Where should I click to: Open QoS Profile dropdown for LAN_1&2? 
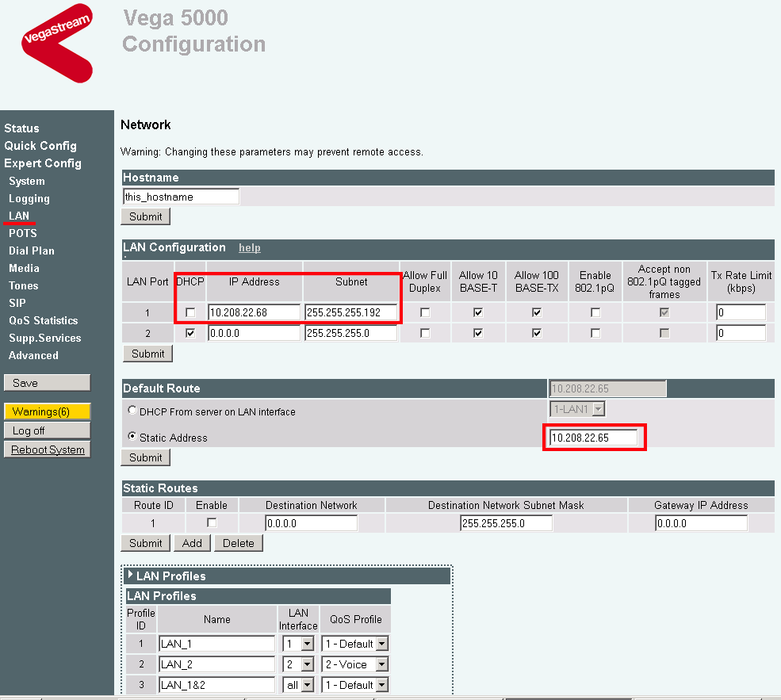click(x=354, y=685)
